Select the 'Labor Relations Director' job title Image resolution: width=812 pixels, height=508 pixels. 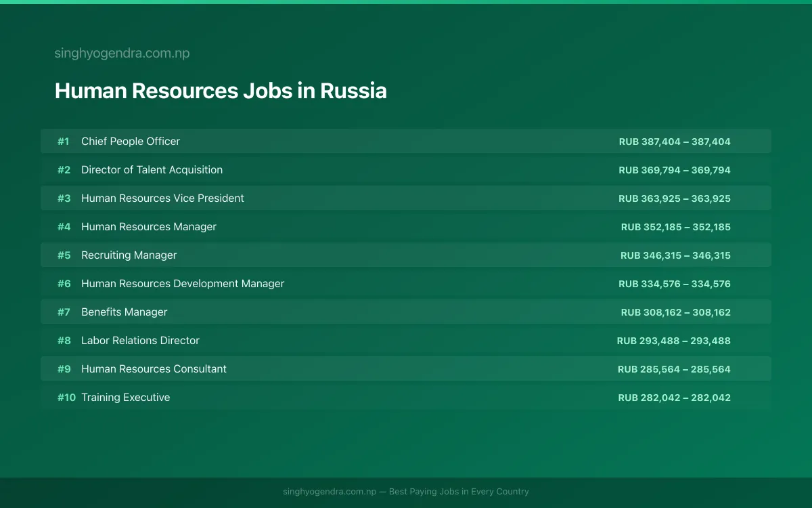point(140,341)
